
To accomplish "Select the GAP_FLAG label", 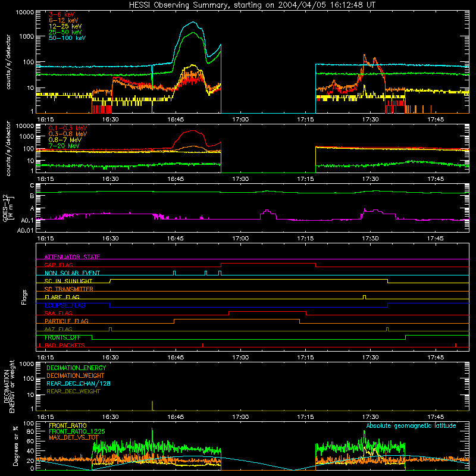I will (58, 265).
